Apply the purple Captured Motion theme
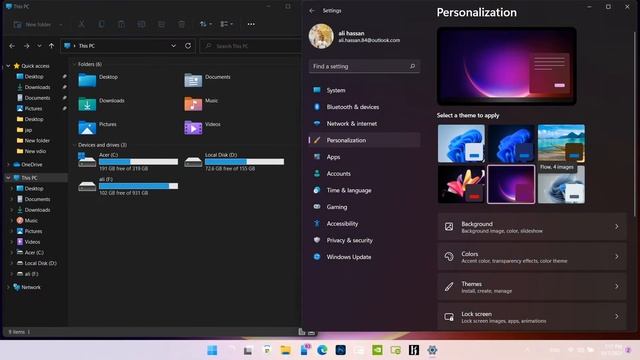Screen dimensions: 640x360 pyautogui.click(x=511, y=184)
